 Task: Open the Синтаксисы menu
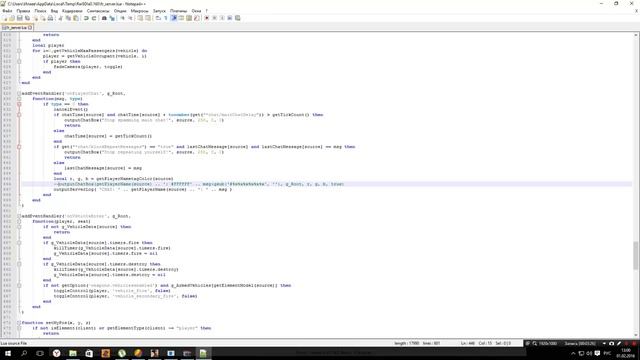click(x=98, y=11)
